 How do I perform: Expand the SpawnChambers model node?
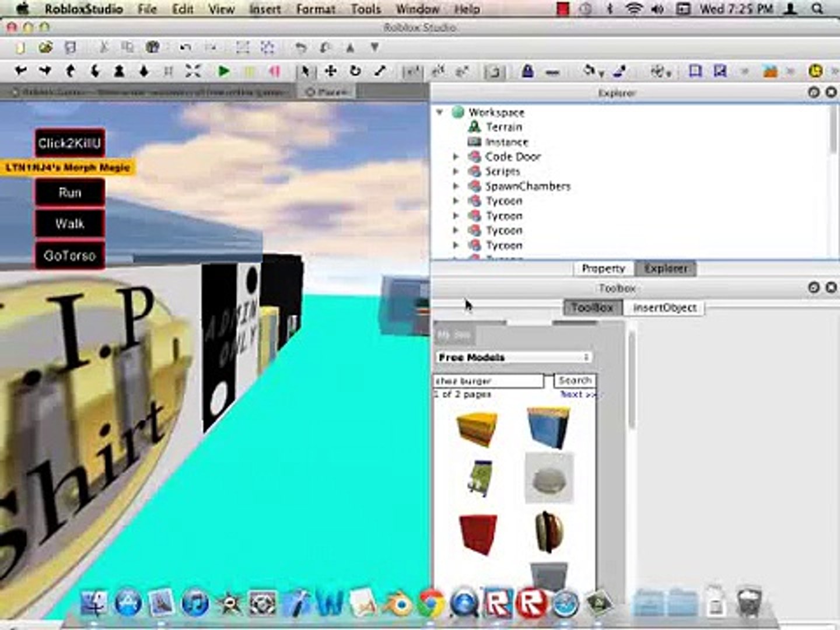point(456,185)
